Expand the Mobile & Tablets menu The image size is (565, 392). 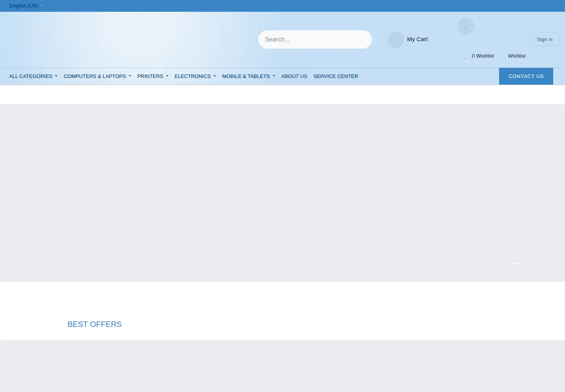[x=248, y=76]
